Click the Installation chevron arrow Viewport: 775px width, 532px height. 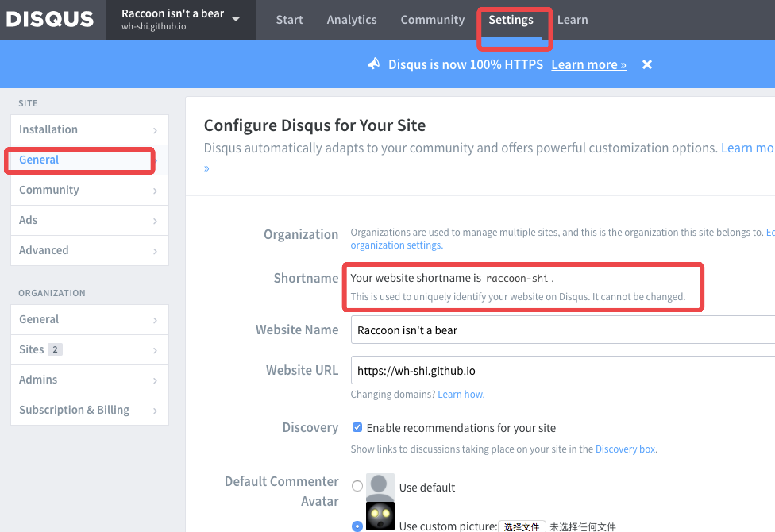(x=155, y=130)
